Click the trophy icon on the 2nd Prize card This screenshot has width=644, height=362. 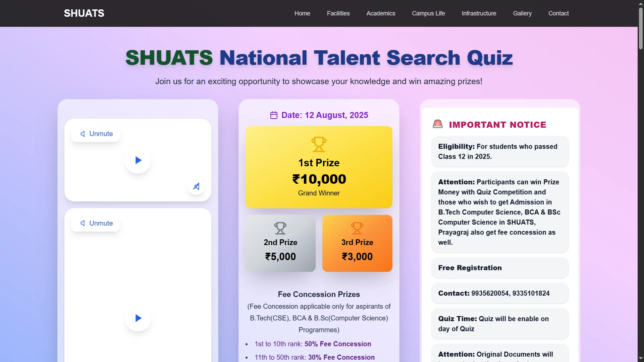pos(280,228)
